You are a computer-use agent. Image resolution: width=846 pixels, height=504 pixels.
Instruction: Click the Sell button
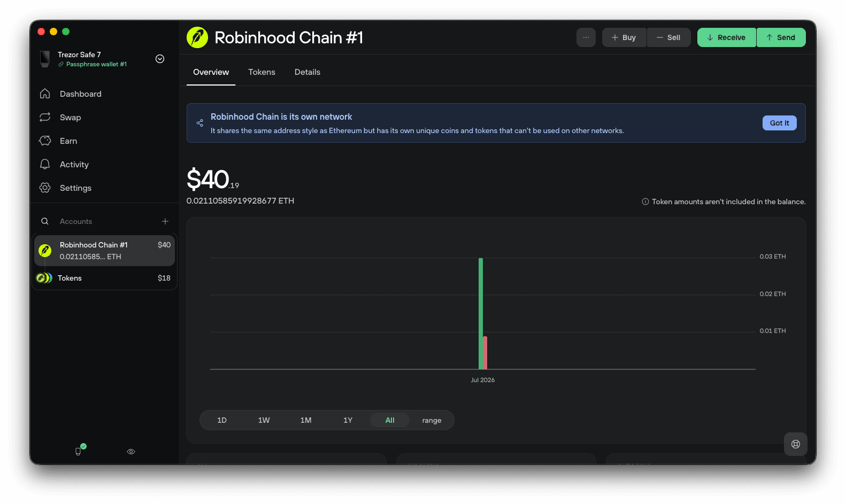pyautogui.click(x=669, y=37)
